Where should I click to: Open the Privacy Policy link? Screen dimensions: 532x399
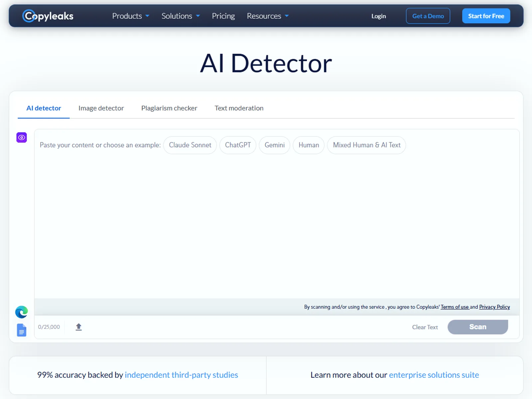494,307
